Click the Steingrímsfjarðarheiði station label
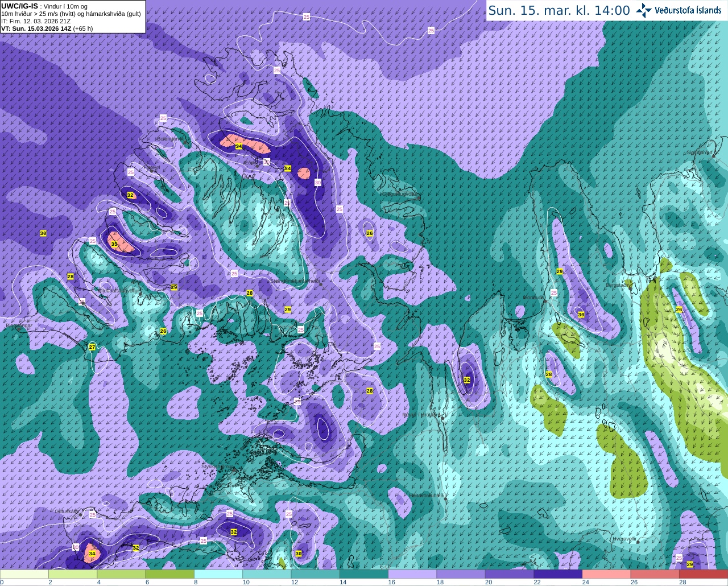Viewport: 728px width, 586px height. [x=294, y=280]
